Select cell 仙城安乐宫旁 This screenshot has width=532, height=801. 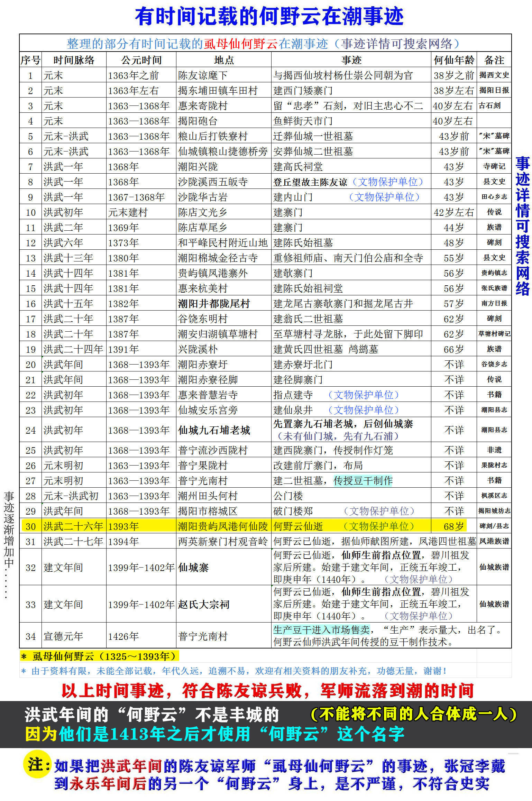pyautogui.click(x=224, y=410)
